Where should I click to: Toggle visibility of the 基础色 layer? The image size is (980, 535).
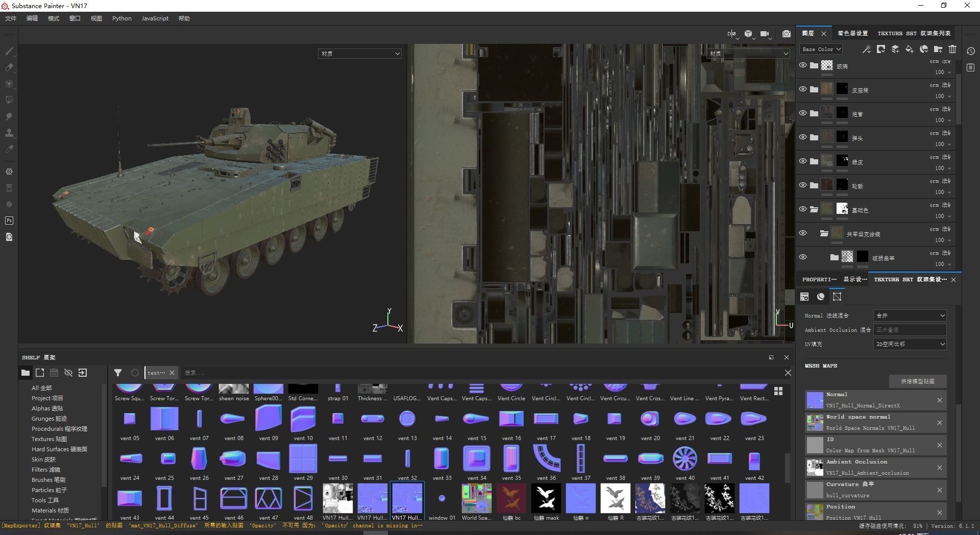[803, 209]
